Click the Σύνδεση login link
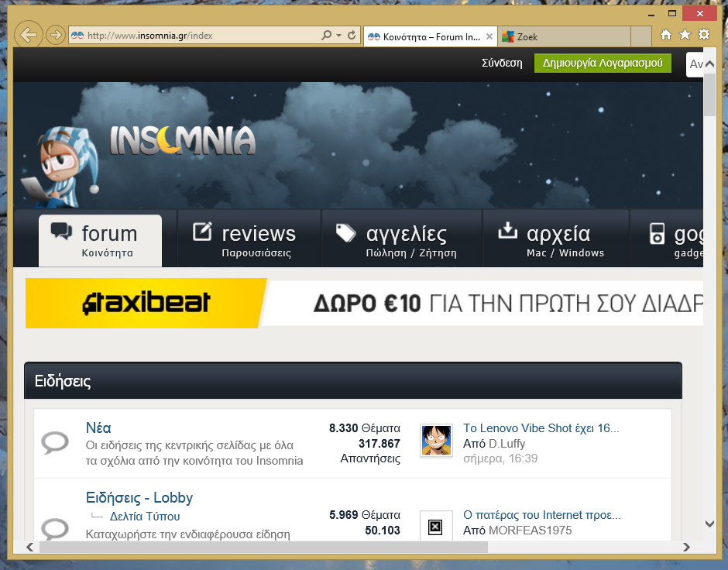The image size is (728, 570). point(502,64)
